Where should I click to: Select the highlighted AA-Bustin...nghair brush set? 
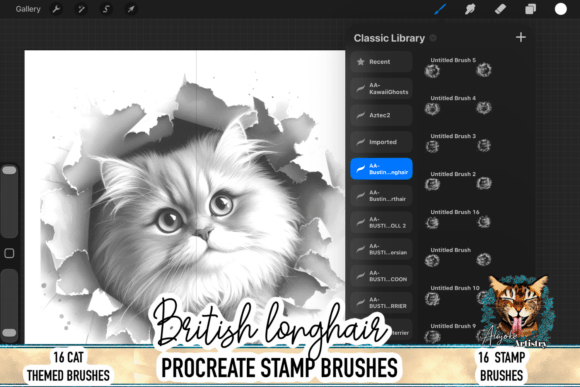(381, 169)
